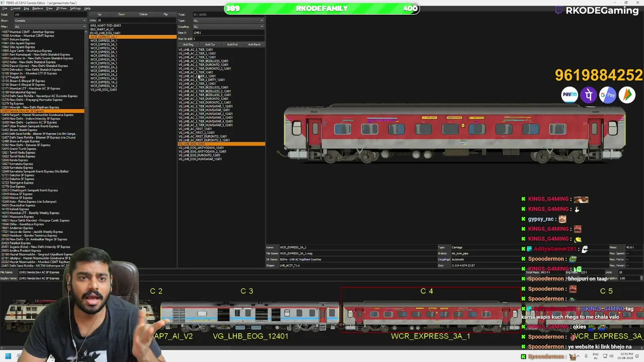Open the Consist menu
The width and height of the screenshot is (644, 362).
tap(15, 9)
